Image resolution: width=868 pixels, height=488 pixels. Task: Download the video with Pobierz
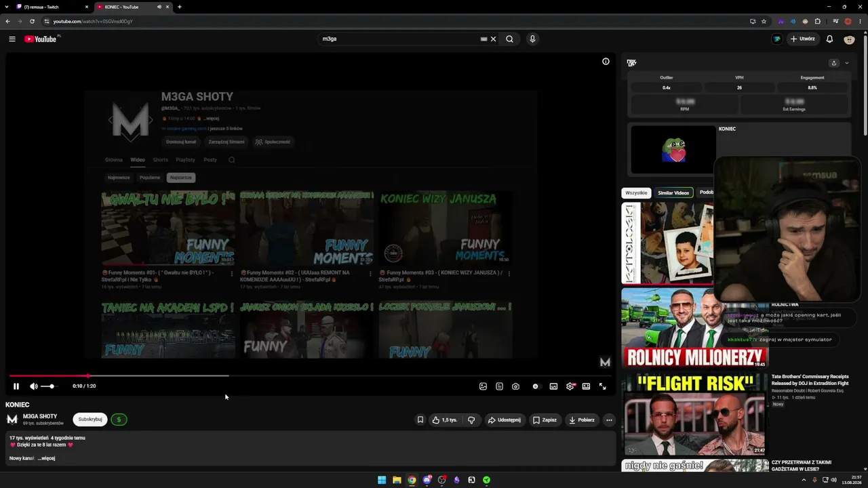[x=582, y=420]
